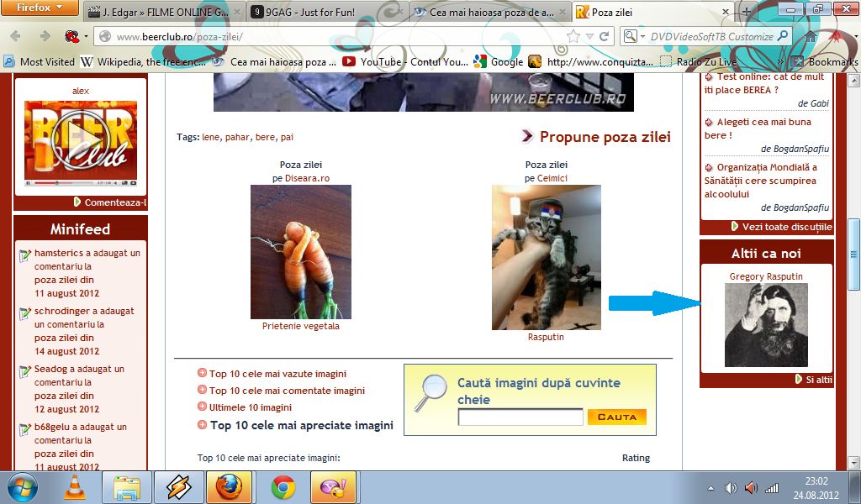This screenshot has height=504, width=861.
Task: Switch to the 9GAG - Just for Fun tab
Action: click(x=327, y=12)
